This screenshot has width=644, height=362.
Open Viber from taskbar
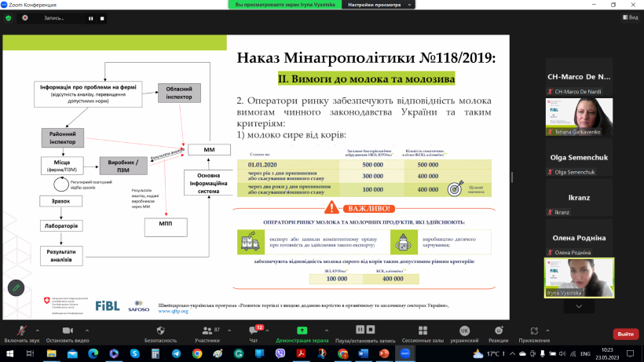click(280, 354)
